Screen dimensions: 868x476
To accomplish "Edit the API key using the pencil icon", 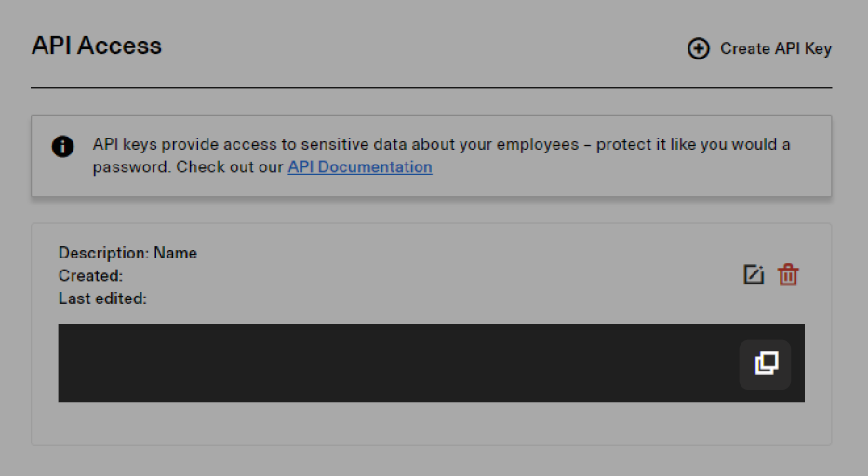I will point(754,274).
